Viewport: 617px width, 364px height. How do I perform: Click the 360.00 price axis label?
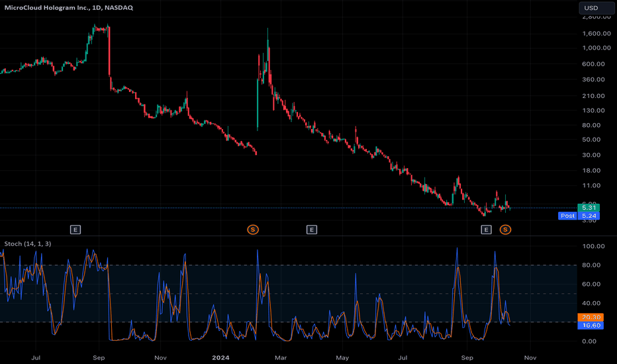(593, 79)
